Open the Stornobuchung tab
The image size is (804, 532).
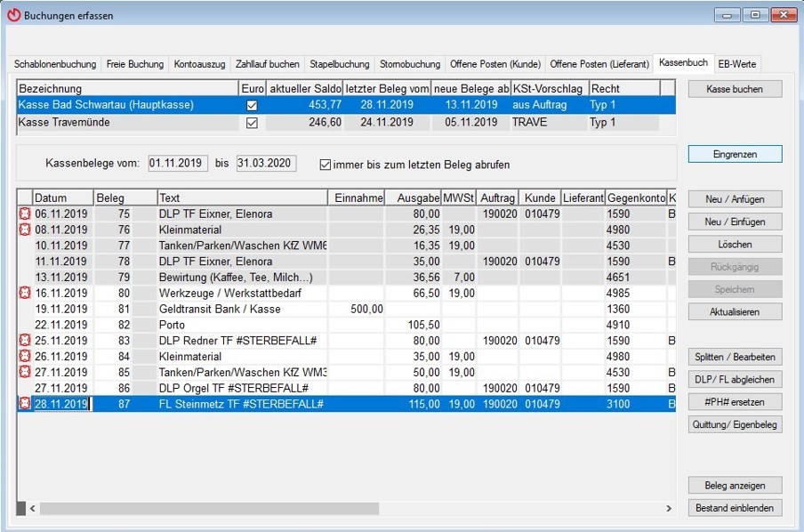[410, 64]
